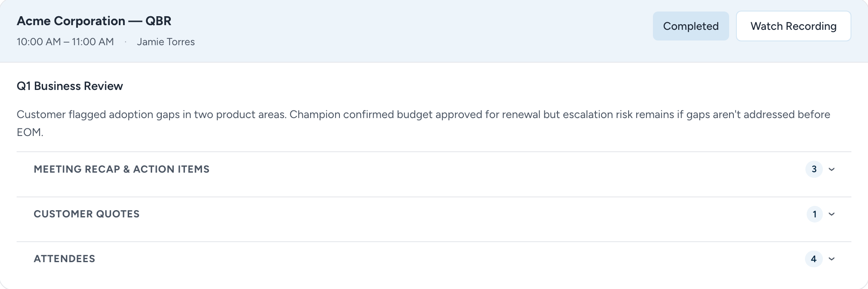
Task: Click the dot separator before Jamie Torres
Action: (x=125, y=42)
